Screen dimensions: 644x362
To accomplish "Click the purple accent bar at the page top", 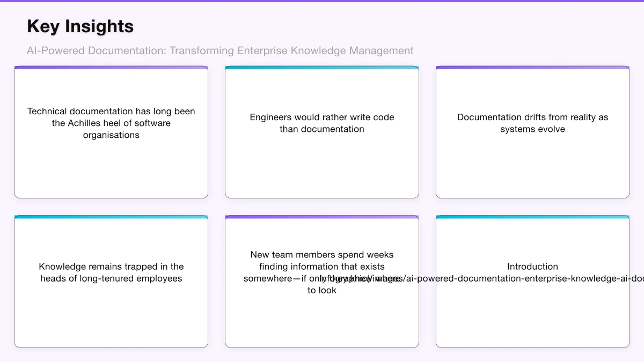I will (x=322, y=1).
